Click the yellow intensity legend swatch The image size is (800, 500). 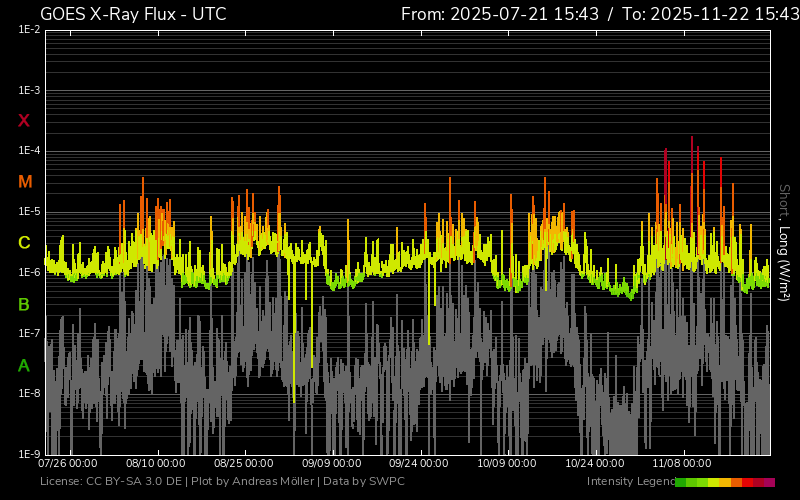(x=714, y=482)
